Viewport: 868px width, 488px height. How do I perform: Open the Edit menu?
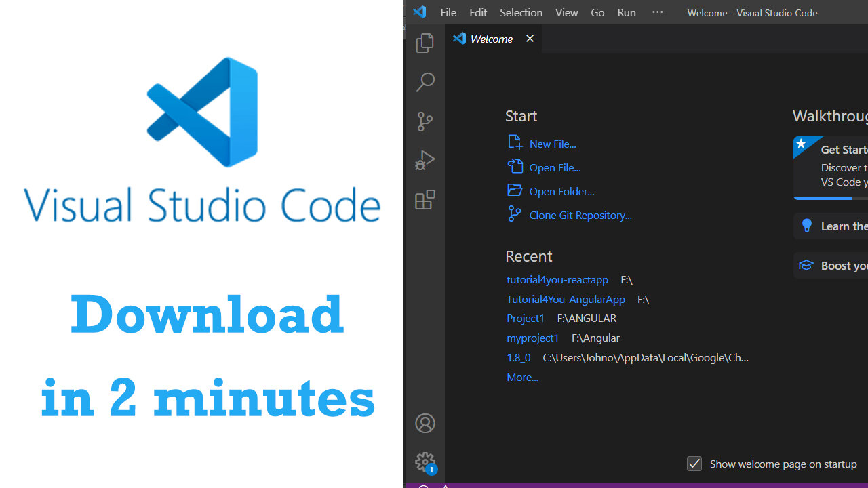point(478,12)
